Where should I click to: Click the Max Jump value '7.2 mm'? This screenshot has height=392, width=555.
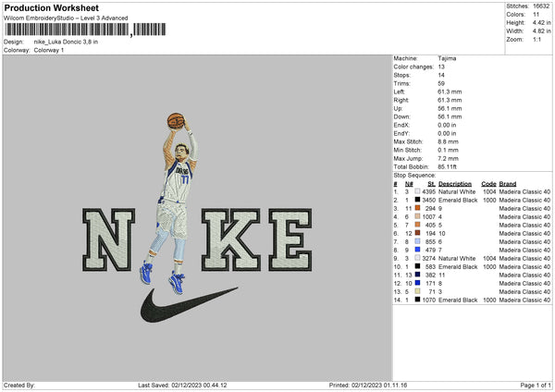[x=448, y=158]
